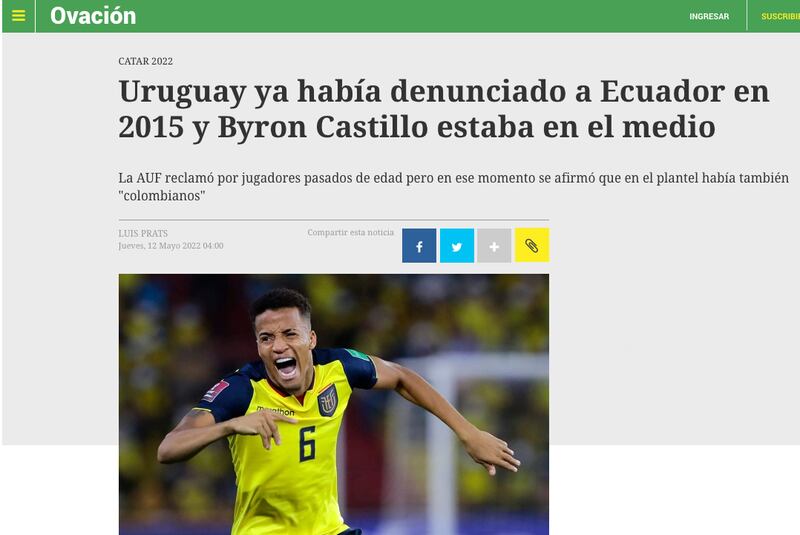Image resolution: width=800 pixels, height=535 pixels.
Task: Click the INGRESAR login link
Action: coord(709,16)
